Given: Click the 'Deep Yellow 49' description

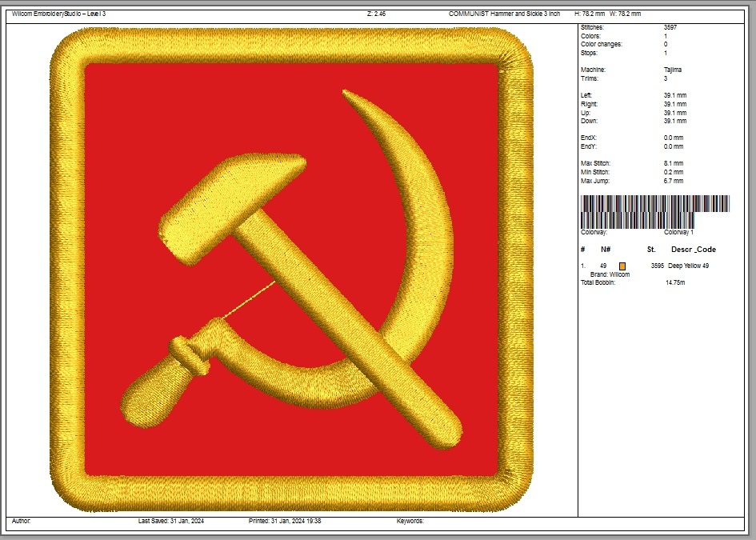Looking at the screenshot, I should pyautogui.click(x=689, y=266).
